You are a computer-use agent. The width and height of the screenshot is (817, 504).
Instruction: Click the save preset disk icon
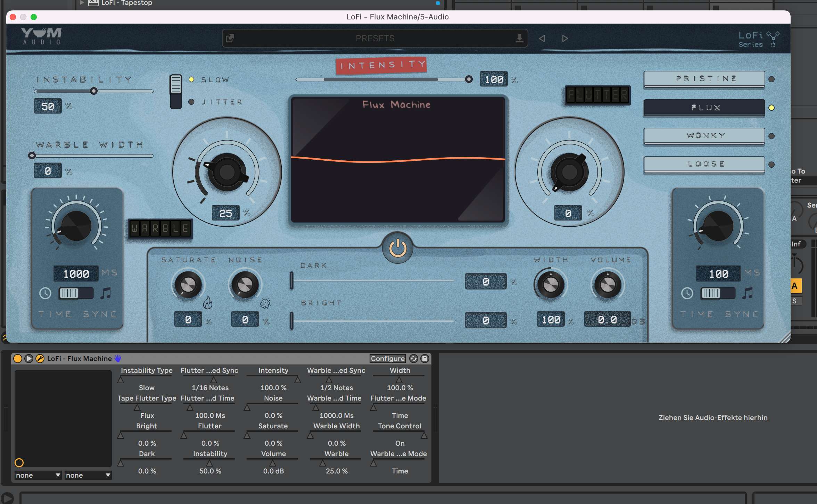[x=425, y=359]
